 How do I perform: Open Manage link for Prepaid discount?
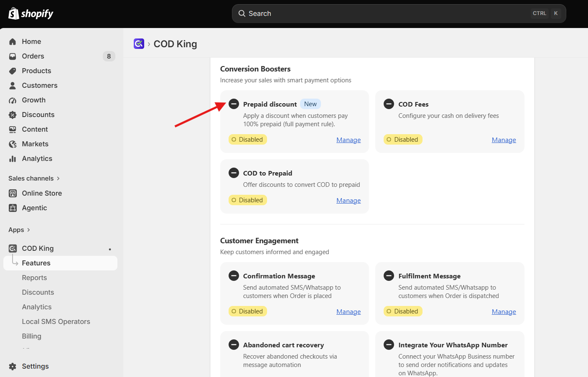coord(349,140)
